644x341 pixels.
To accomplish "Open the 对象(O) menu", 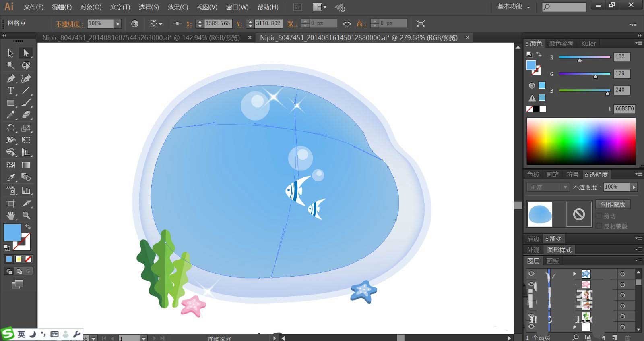I will click(x=91, y=7).
